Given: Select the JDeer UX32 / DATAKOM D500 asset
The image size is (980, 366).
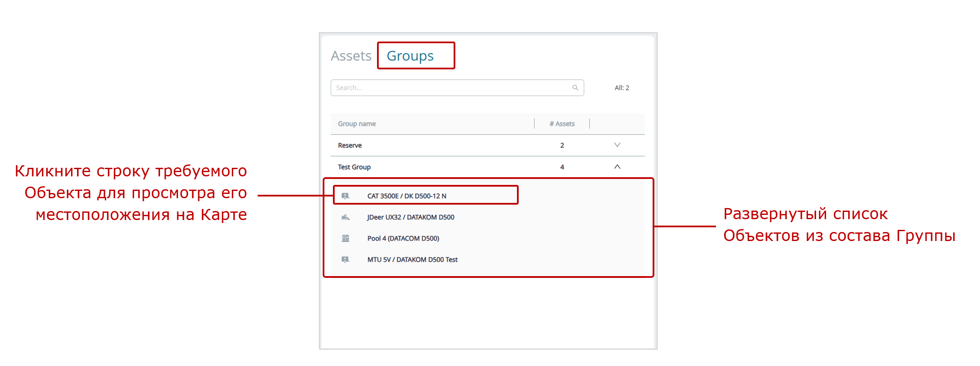Looking at the screenshot, I should (410, 217).
